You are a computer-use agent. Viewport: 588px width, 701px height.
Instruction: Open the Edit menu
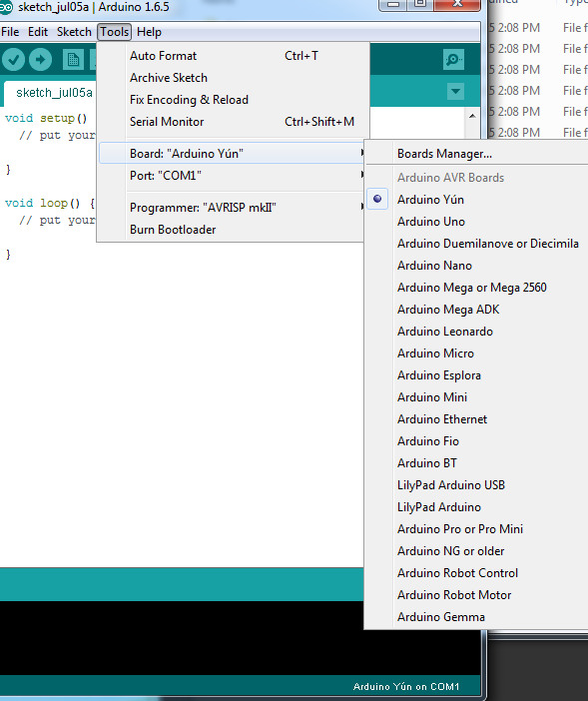38,32
